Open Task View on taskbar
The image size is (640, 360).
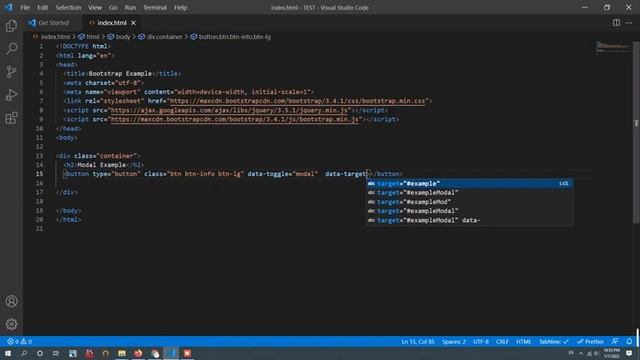click(x=56, y=353)
